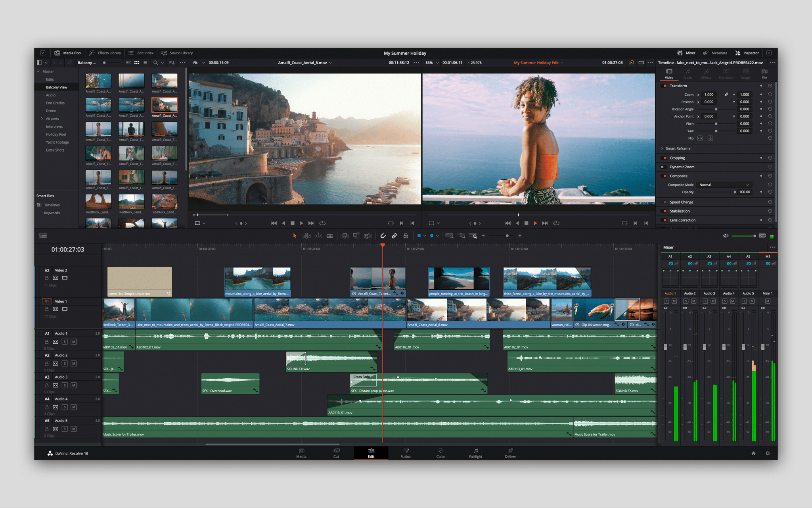The width and height of the screenshot is (812, 508).
Task: Switch media pool to list view
Action: (x=145, y=63)
